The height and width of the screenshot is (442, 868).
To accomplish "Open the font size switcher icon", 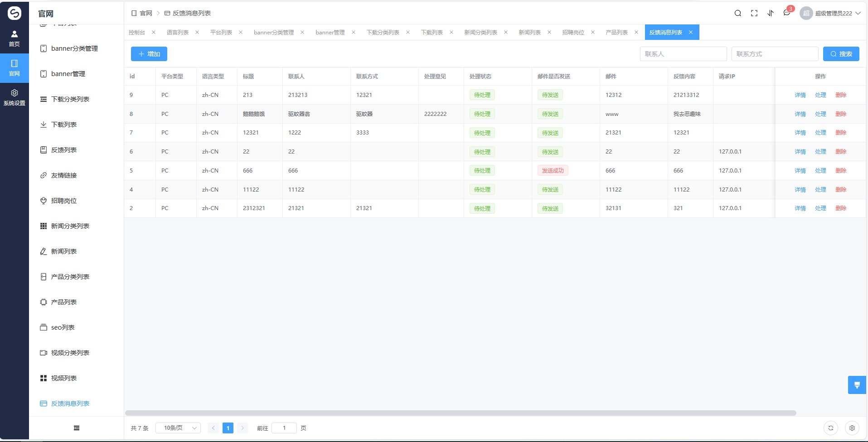I will pyautogui.click(x=771, y=13).
